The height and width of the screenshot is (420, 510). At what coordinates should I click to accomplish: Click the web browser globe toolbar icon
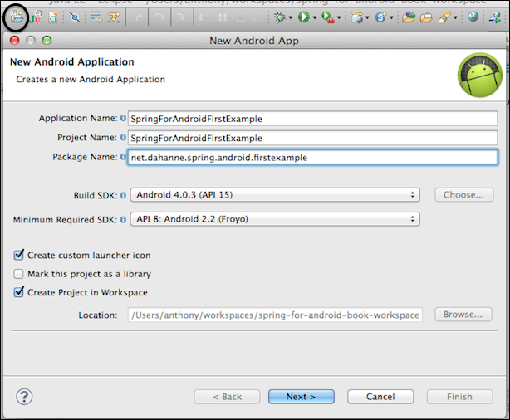coord(473,17)
